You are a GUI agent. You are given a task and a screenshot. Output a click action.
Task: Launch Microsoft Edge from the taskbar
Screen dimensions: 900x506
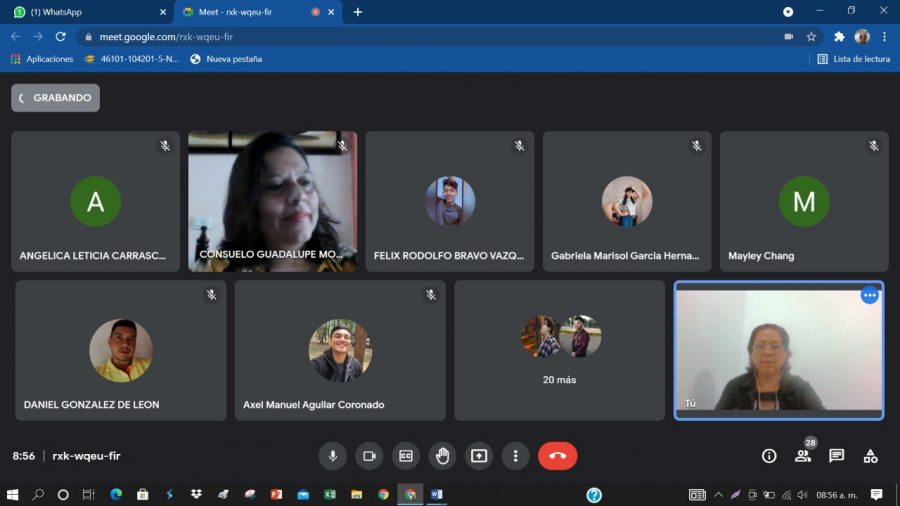[116, 495]
